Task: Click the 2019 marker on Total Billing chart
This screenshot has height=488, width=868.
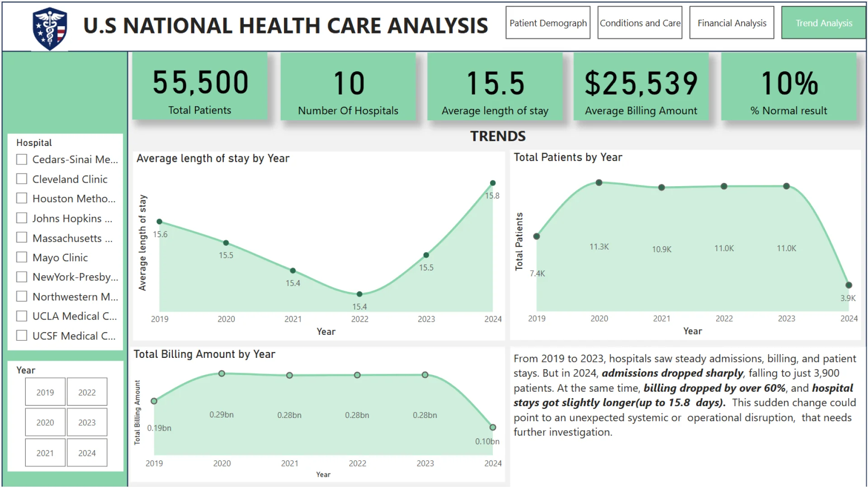Action: pyautogui.click(x=154, y=401)
